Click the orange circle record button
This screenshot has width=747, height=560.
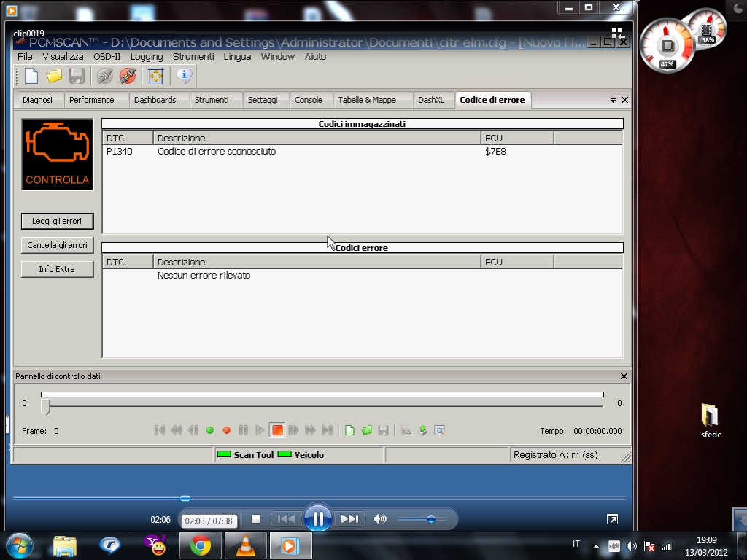coord(227,430)
